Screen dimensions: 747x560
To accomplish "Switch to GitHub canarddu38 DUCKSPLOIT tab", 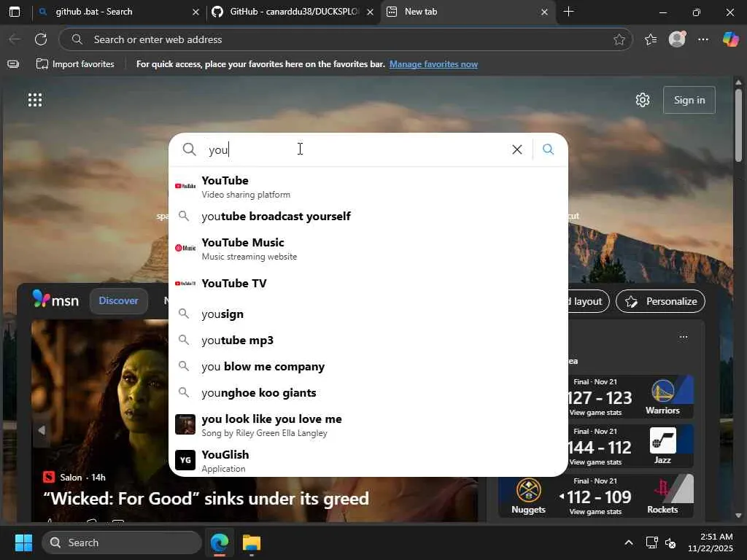I will pos(293,12).
